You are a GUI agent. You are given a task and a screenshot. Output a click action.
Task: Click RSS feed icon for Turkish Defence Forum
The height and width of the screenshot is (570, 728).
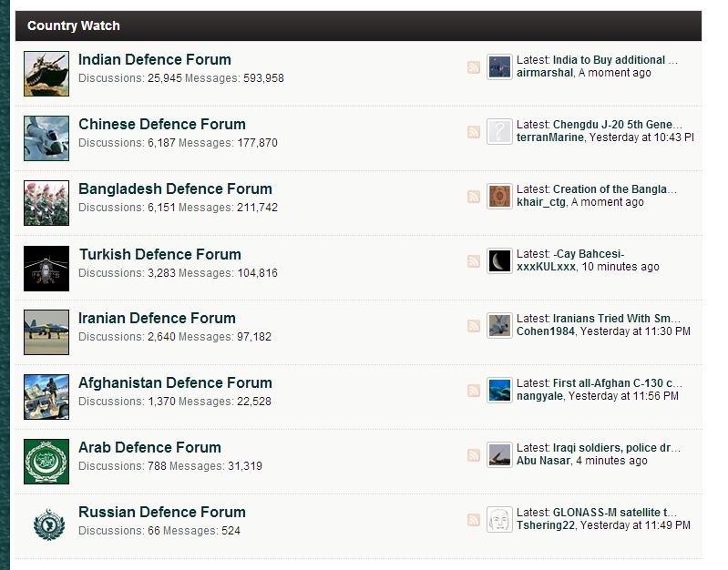[473, 260]
